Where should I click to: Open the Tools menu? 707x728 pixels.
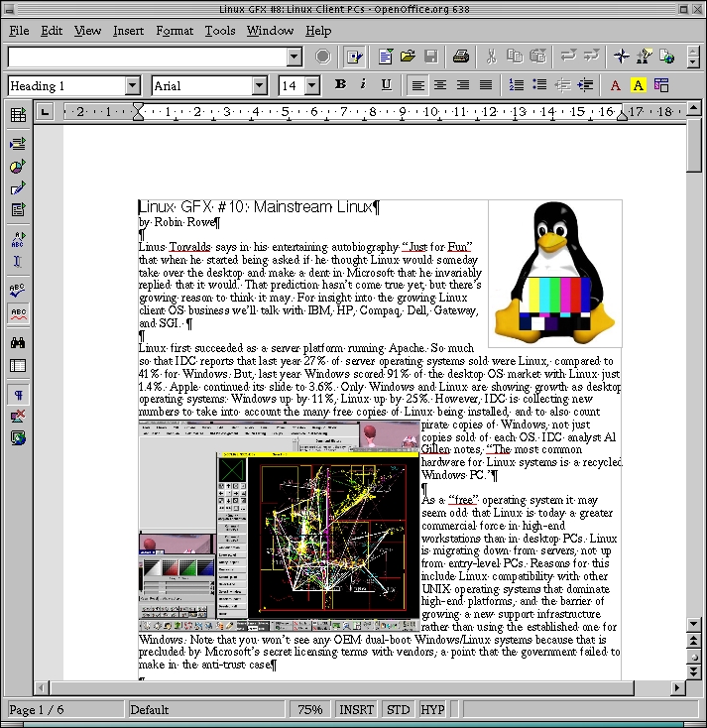pos(220,31)
